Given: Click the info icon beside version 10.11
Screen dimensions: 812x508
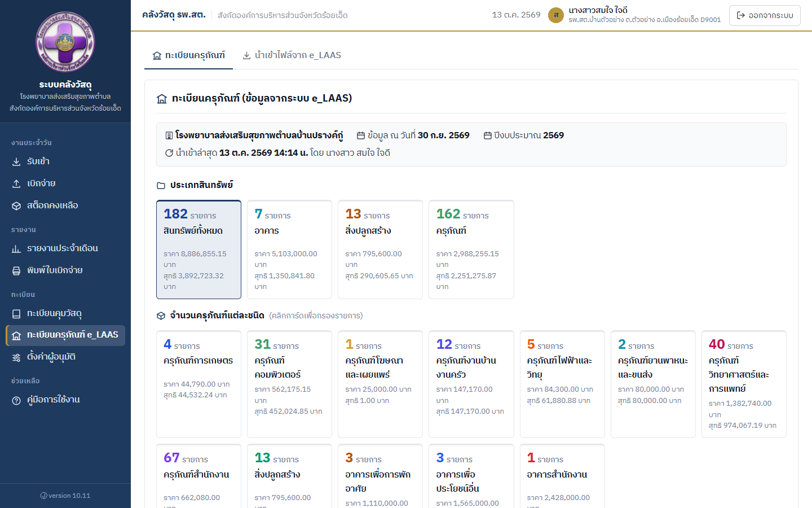Looking at the screenshot, I should pos(43,496).
